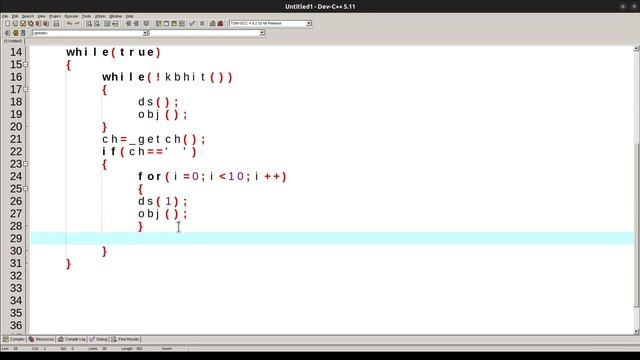Click the scrollbar up arrow in editor
Viewport: 640px width, 360px height.
[x=636, y=49]
